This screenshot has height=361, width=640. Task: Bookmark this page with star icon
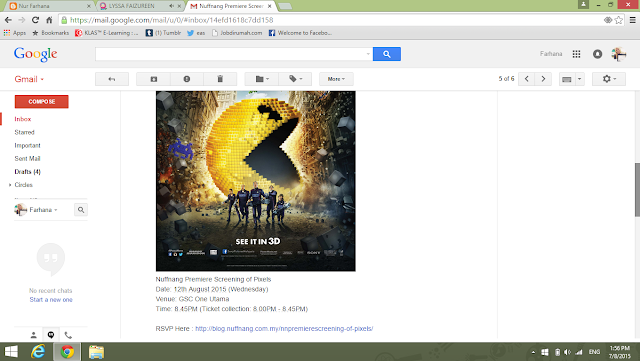tap(619, 20)
